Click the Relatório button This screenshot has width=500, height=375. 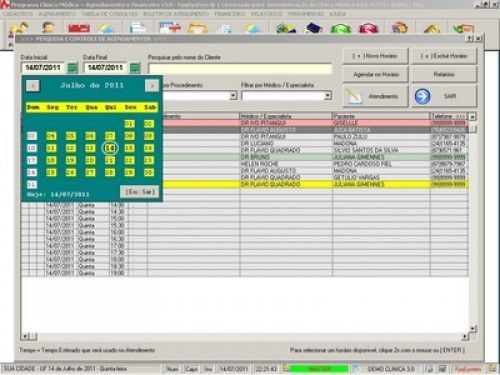[444, 74]
